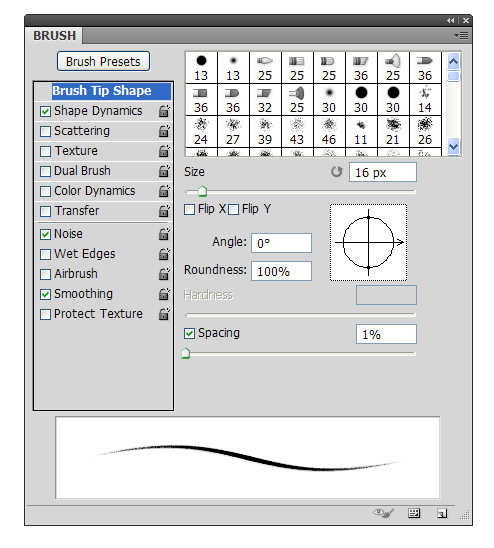Tick the Flip X checkbox
494x548 pixels.
(x=189, y=210)
